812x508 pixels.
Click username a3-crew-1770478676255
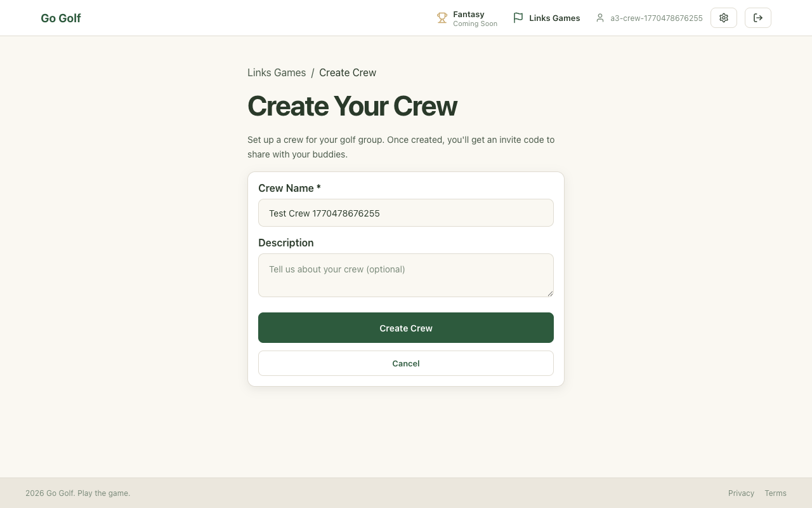tap(657, 18)
